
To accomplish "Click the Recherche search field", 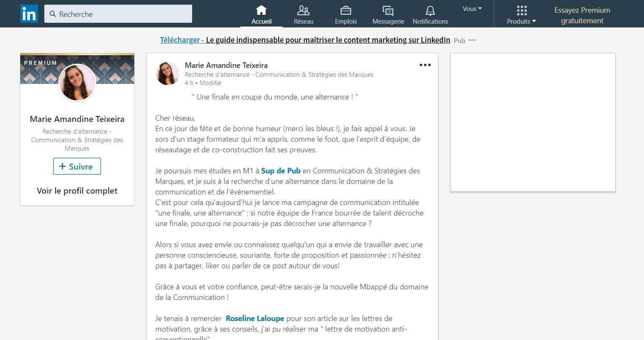I will pos(118,14).
